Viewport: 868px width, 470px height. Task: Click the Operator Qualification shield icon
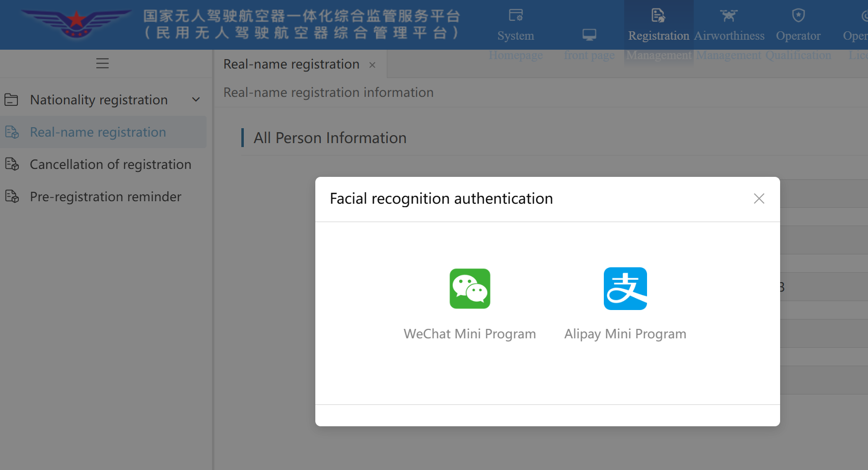[798, 15]
